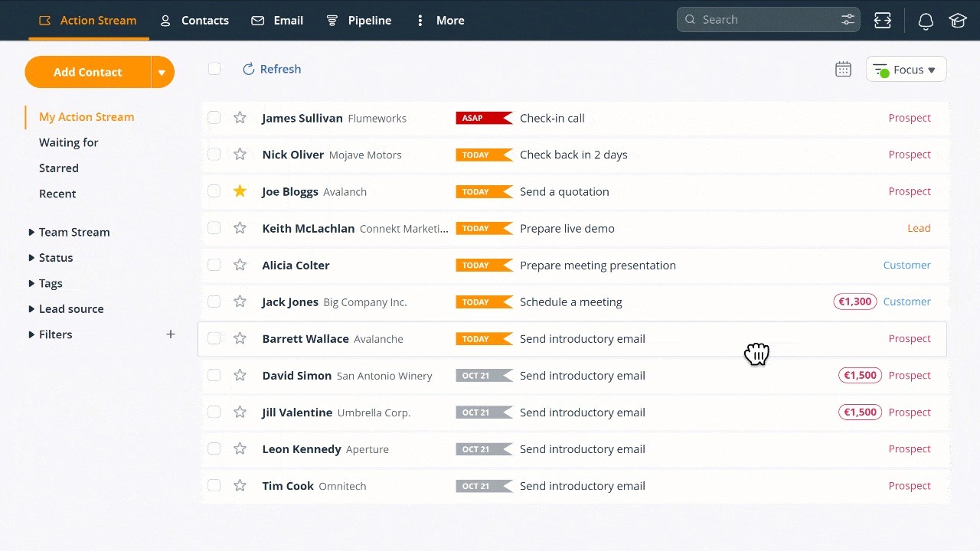
Task: Star the David Simon contact
Action: (x=240, y=375)
